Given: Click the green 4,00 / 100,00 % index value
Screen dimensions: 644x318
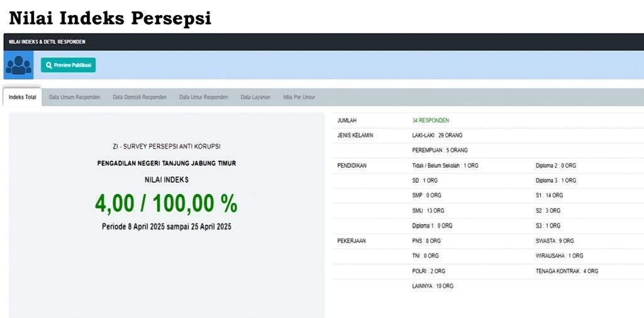Looking at the screenshot, I should tap(166, 203).
